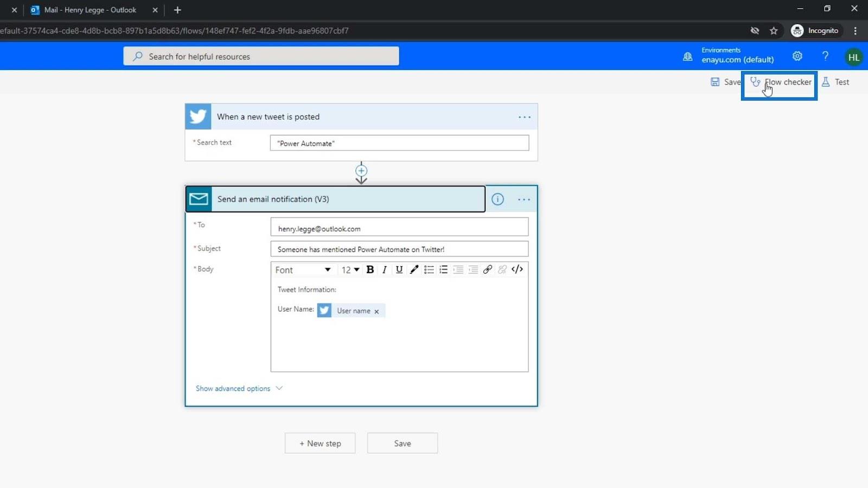868x488 pixels.
Task: Open ellipsis menu of email notification action
Action: [x=524, y=200]
